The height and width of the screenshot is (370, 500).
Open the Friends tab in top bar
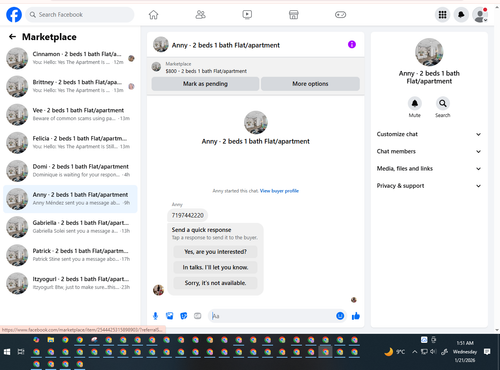(x=200, y=15)
